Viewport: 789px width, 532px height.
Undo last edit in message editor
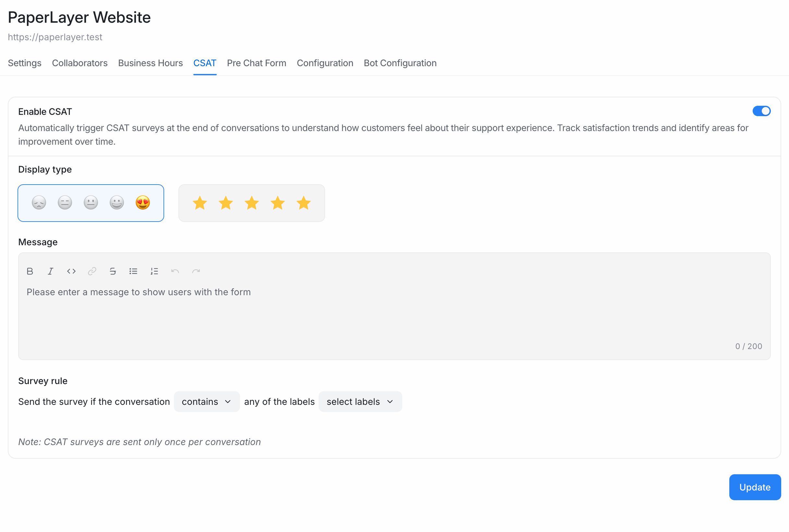pyautogui.click(x=175, y=271)
